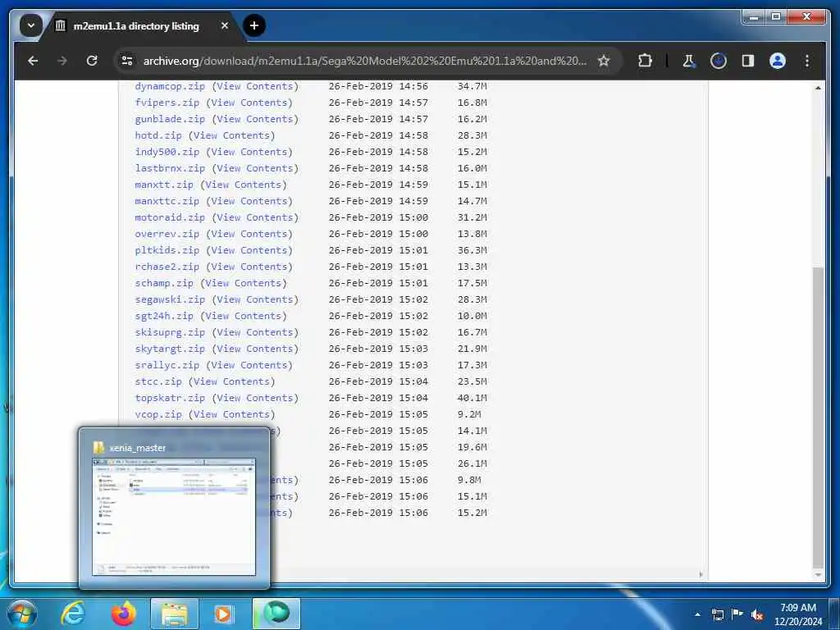Download srallyc.zip
The height and width of the screenshot is (630, 840).
click(167, 365)
